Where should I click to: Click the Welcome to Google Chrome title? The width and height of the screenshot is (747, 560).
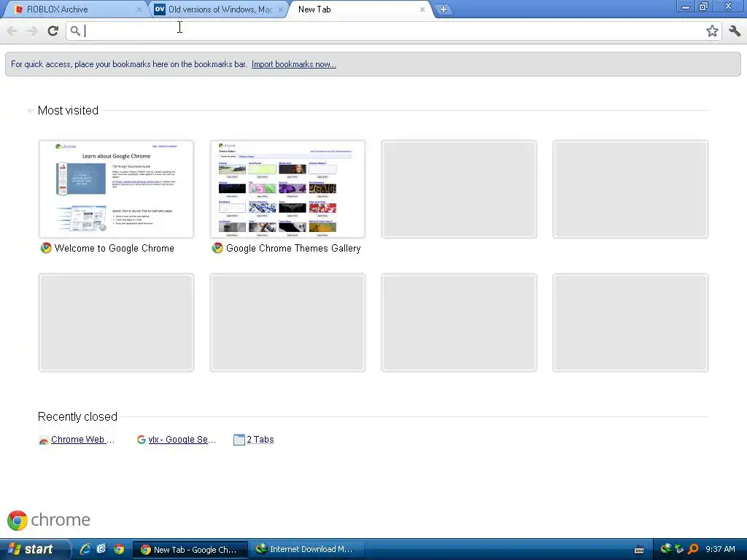pyautogui.click(x=115, y=248)
